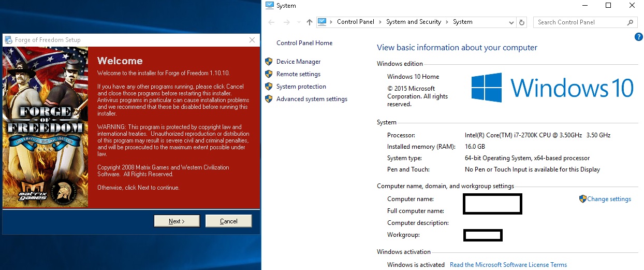Open Device Manager link

tap(298, 62)
